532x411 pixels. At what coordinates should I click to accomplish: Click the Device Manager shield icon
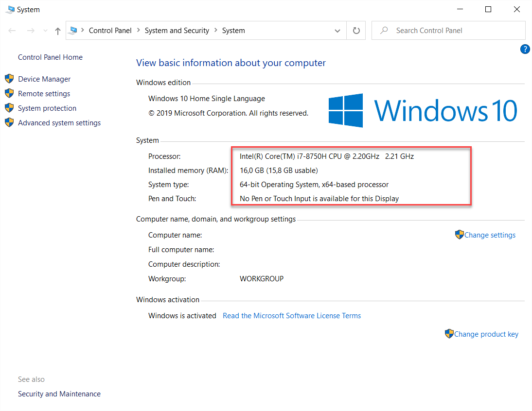coord(10,79)
